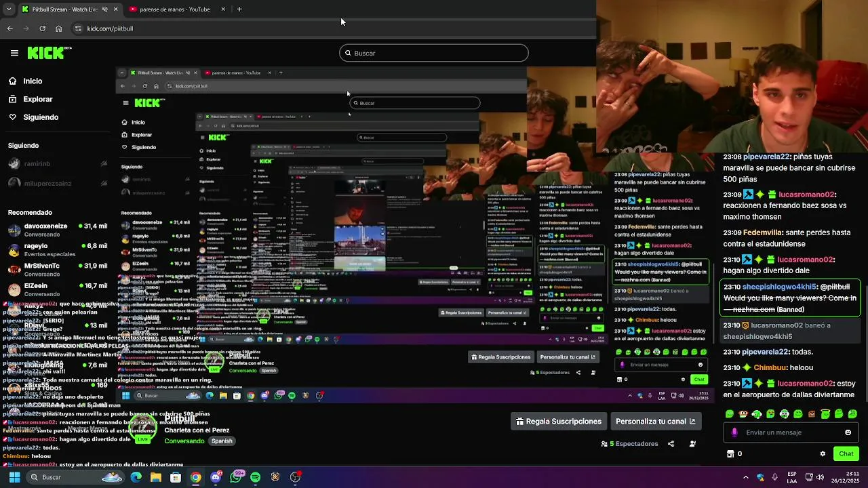868x488 pixels.
Task: Close the Piitbull Stream browser tab
Action: (115, 9)
